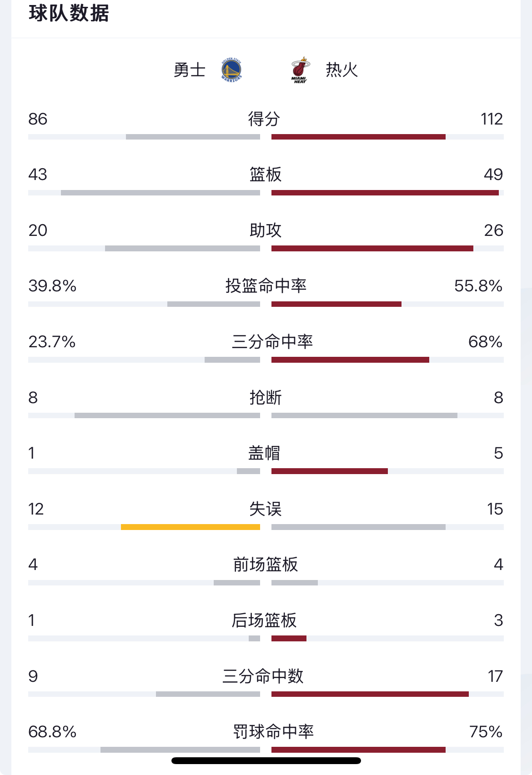Screen dimensions: 532x775
Task: Click the yellow turnovers bar for Warriors
Action: click(190, 526)
